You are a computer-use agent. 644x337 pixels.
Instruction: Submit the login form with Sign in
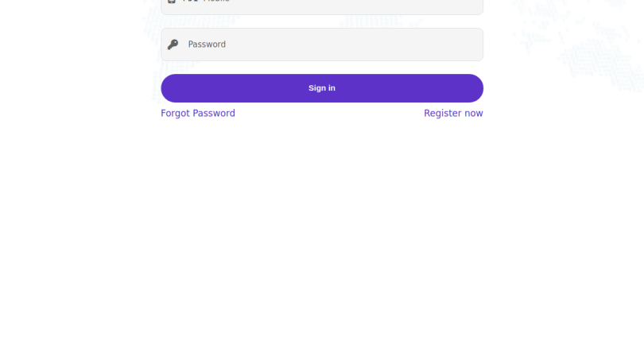[x=322, y=88]
